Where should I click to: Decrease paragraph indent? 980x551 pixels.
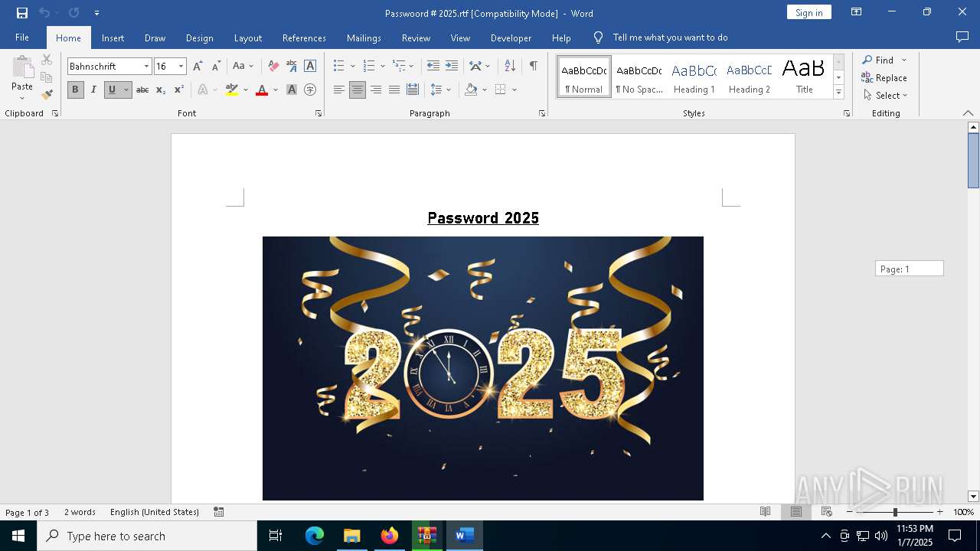[433, 66]
